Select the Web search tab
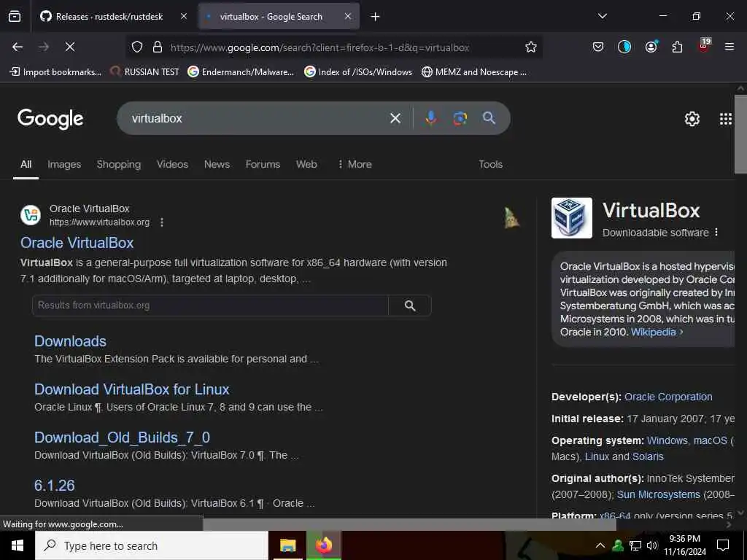 (306, 164)
